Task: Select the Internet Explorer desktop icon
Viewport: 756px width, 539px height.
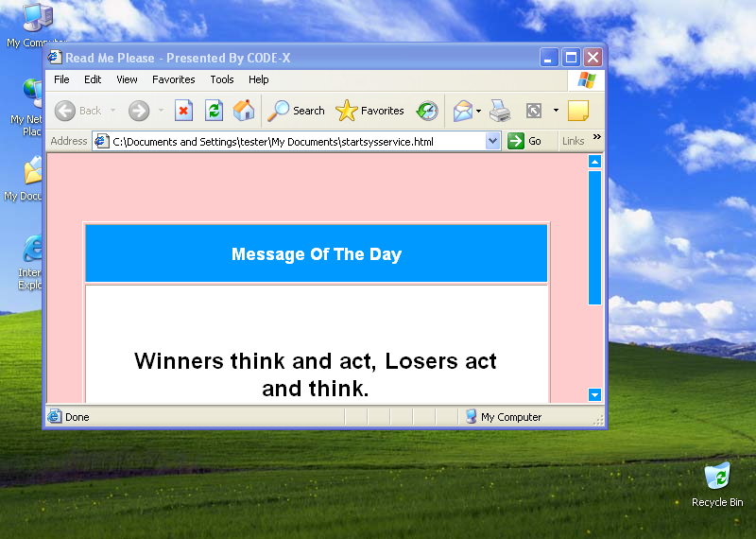Action: coord(30,263)
